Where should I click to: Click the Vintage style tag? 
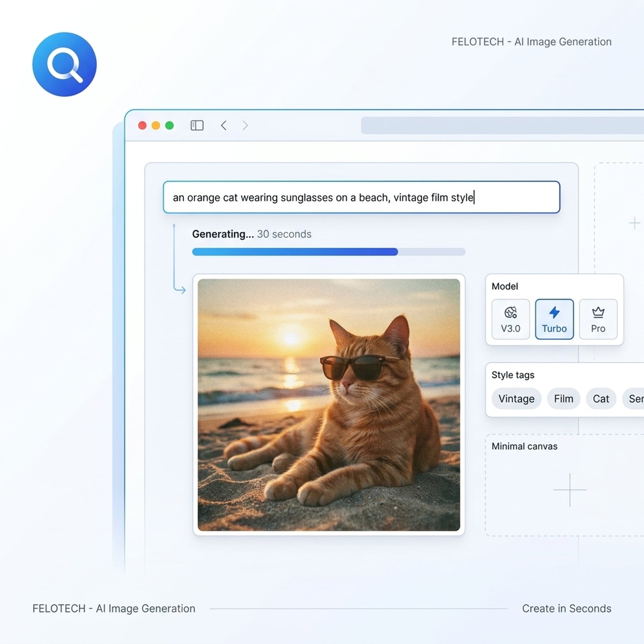(x=516, y=399)
